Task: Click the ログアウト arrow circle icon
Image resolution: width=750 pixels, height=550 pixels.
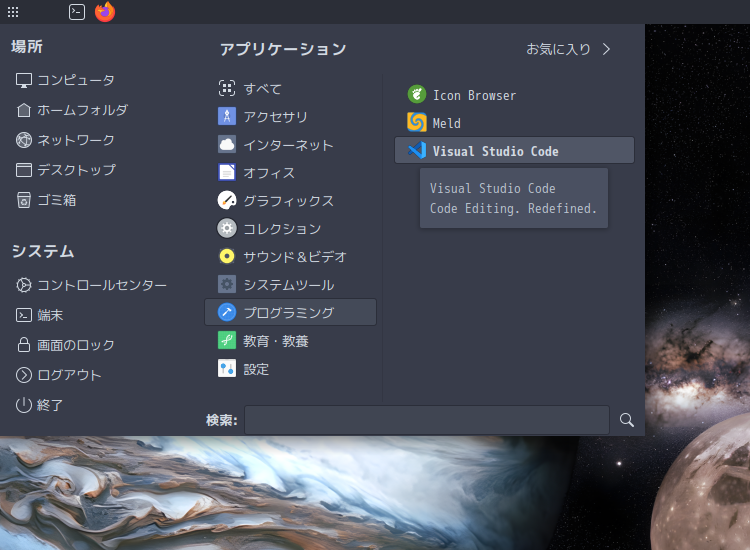Action: [x=24, y=375]
